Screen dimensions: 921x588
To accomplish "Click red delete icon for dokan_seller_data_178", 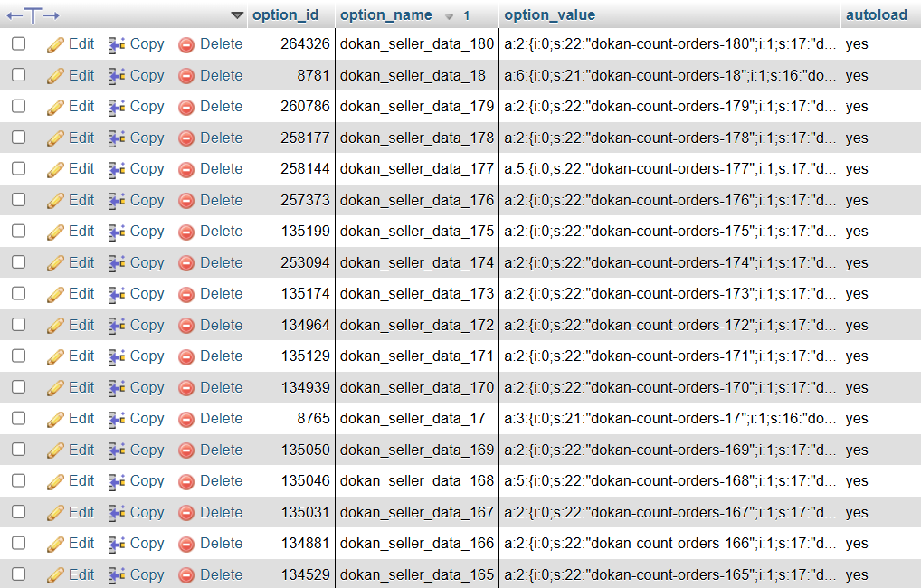I will pos(186,138).
